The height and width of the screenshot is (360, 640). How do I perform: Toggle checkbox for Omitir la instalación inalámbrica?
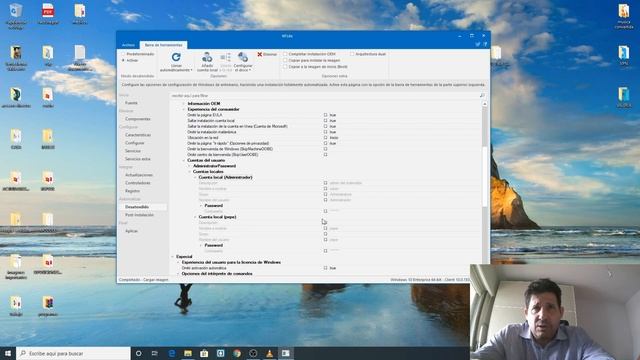tap(325, 132)
